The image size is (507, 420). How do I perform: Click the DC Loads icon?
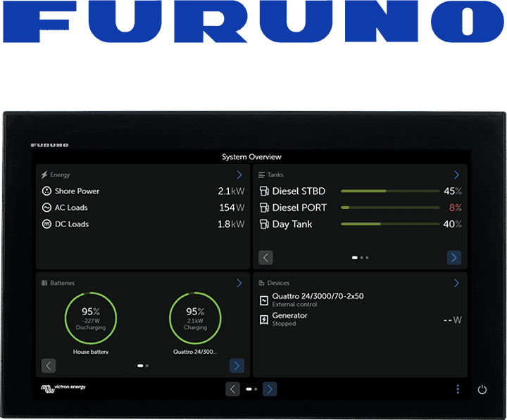tap(46, 224)
